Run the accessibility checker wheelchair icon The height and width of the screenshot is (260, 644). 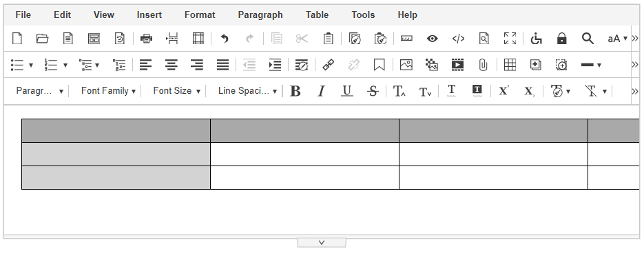coord(536,39)
